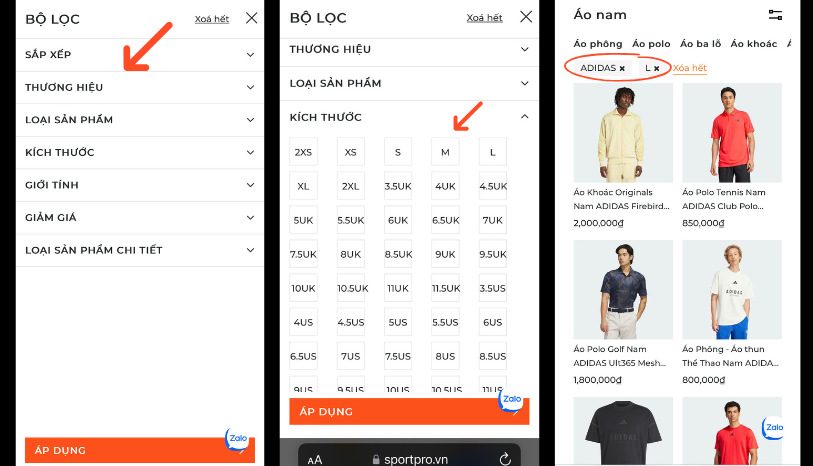813x466 pixels.
Task: Select size 11.5UK
Action: click(x=445, y=288)
